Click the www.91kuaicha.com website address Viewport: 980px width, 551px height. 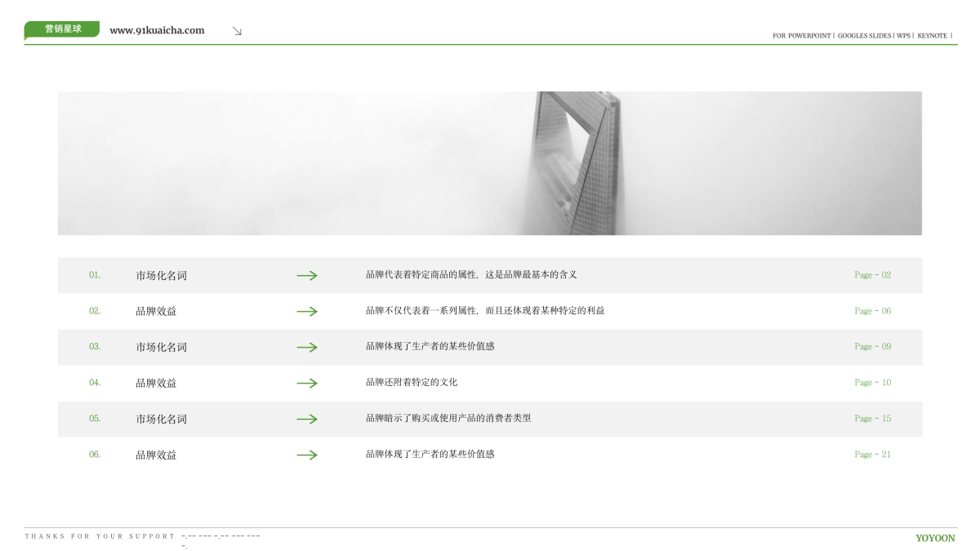point(155,30)
